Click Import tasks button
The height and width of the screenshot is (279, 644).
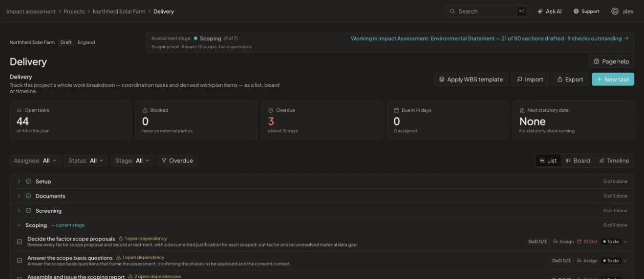coord(530,80)
